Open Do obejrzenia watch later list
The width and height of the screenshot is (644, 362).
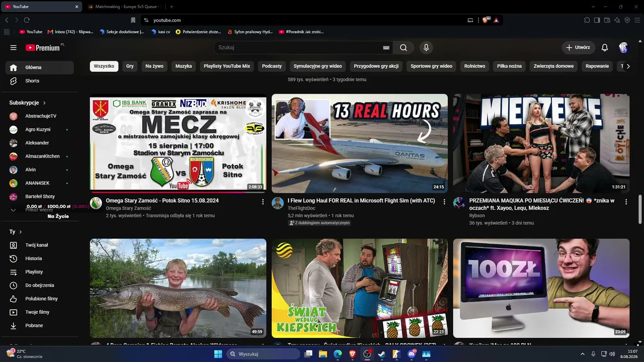pyautogui.click(x=39, y=285)
